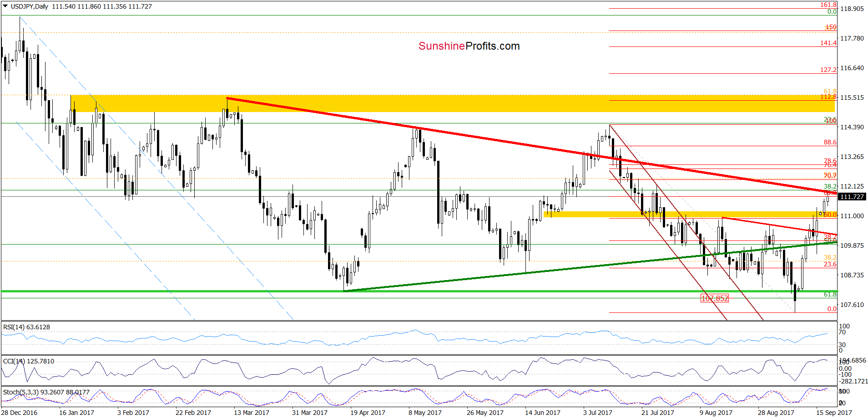The image size is (868, 419).
Task: Click the 113.265 price axis value
Action: pos(852,157)
